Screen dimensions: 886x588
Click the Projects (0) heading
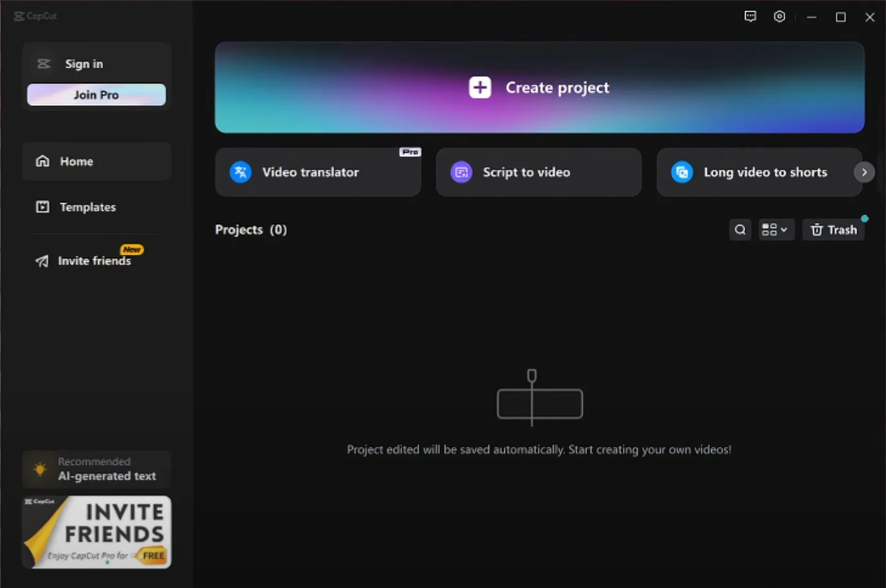251,229
